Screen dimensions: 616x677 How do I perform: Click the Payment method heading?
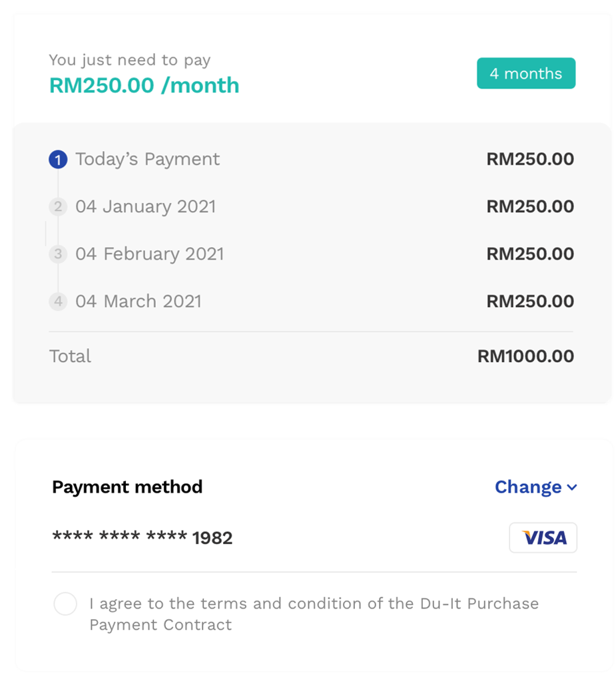click(x=127, y=487)
